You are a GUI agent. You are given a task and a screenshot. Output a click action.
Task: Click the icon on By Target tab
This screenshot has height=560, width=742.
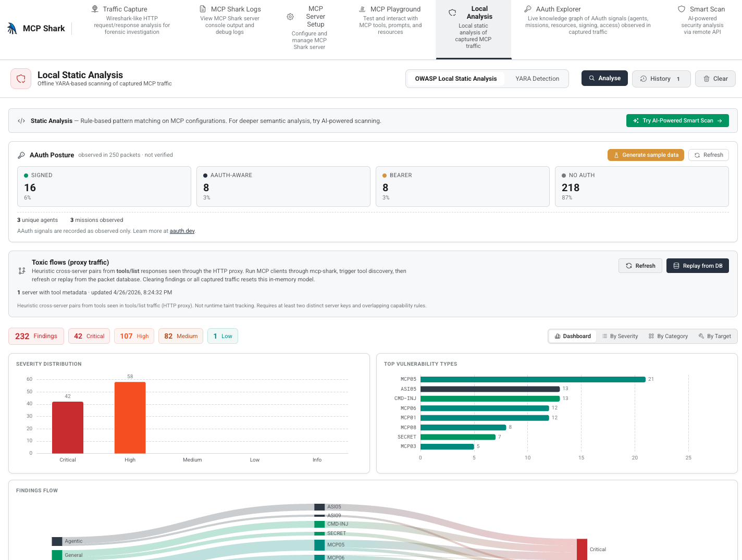click(x=701, y=336)
